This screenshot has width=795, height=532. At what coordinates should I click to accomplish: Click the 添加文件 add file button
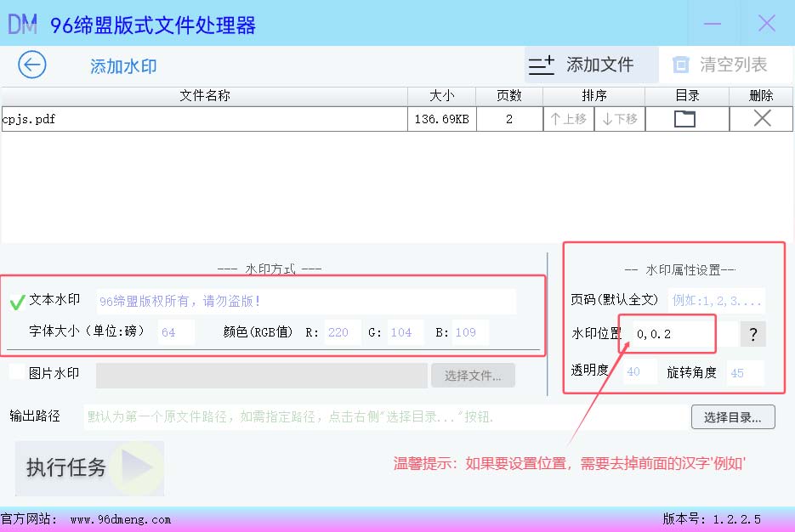click(x=591, y=65)
